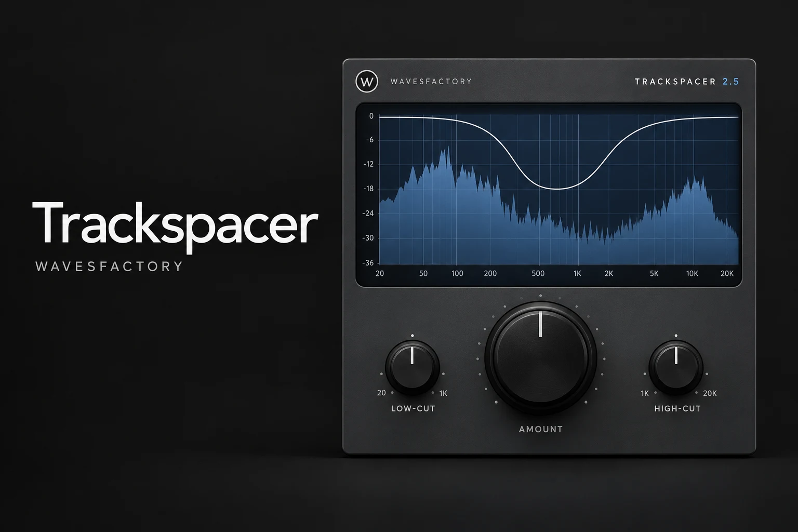Click the -36 dB axis label
The height and width of the screenshot is (532, 798).
(x=368, y=263)
